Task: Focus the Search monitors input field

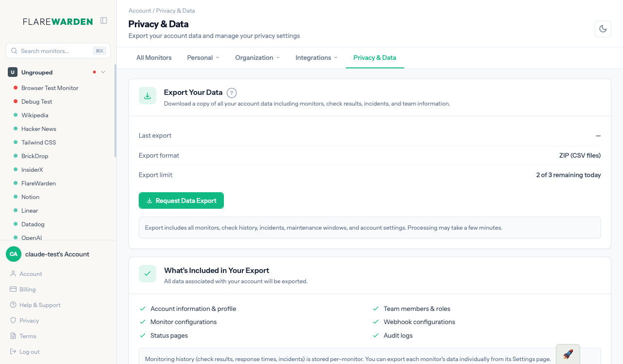Action: click(x=54, y=51)
